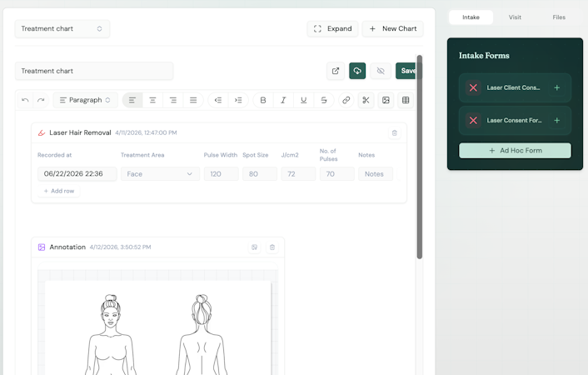Click the No. of Pulses 70 field
588x375 pixels.
coord(337,174)
